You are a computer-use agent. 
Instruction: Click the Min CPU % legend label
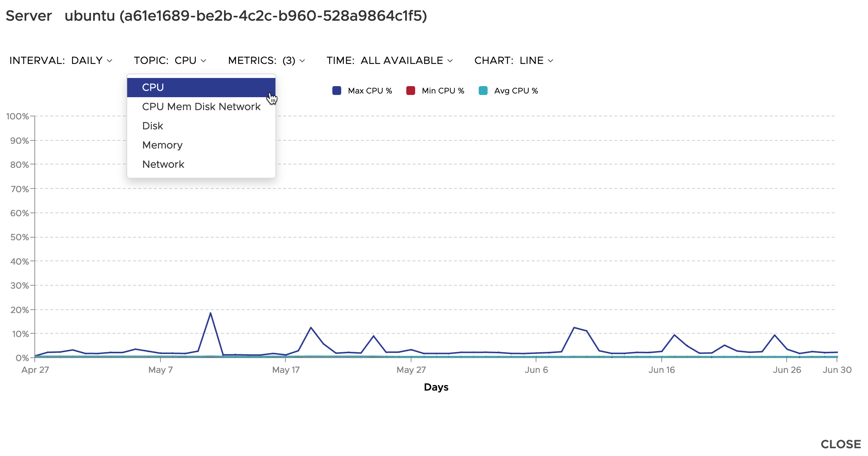pos(443,91)
